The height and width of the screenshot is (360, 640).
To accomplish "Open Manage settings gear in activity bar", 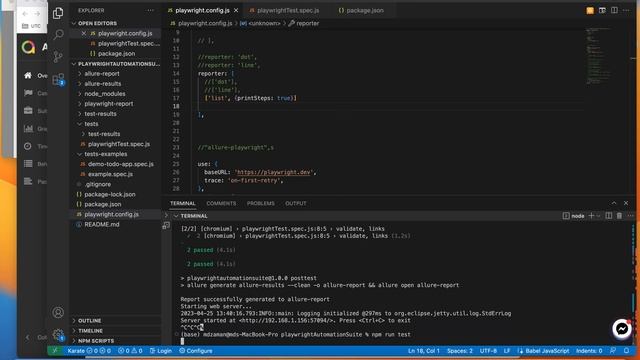I will 58,335.
